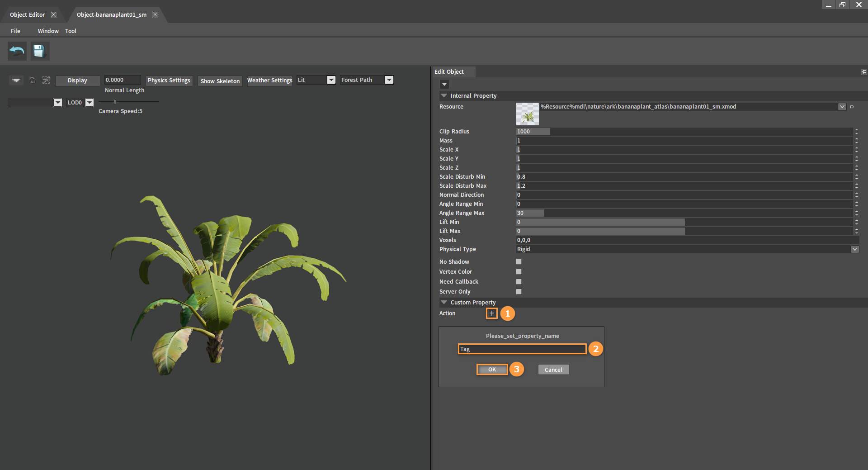Minimize the application window
This screenshot has height=470, width=868.
(x=828, y=5)
